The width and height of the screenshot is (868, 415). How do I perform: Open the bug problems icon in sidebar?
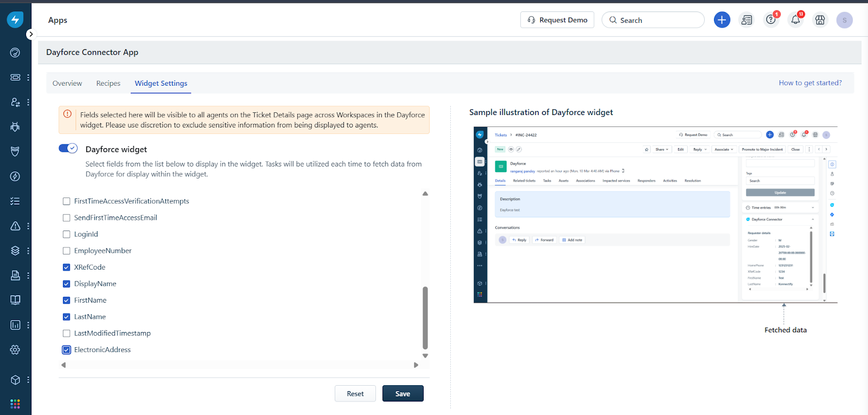(x=15, y=127)
